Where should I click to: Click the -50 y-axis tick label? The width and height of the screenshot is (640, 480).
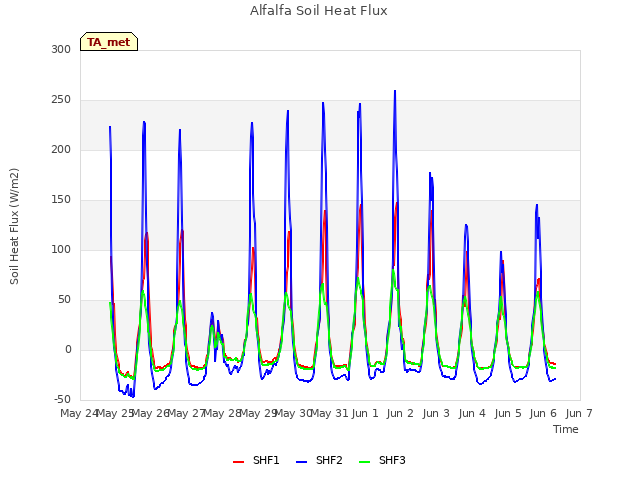point(62,400)
